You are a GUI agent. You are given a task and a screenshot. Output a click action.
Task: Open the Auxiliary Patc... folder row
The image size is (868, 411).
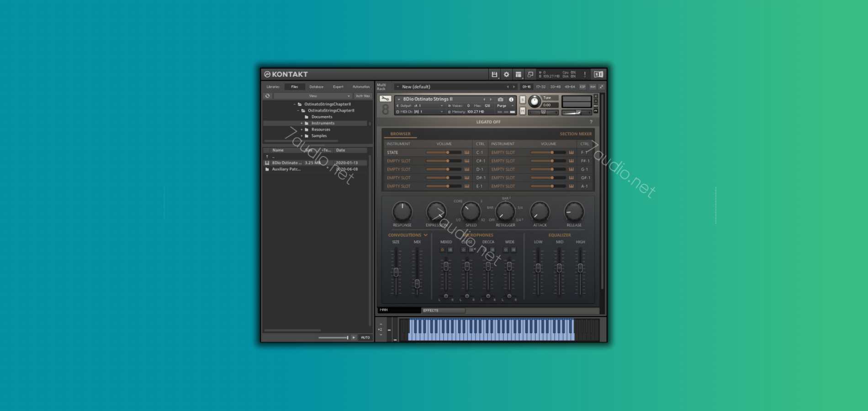(315, 169)
